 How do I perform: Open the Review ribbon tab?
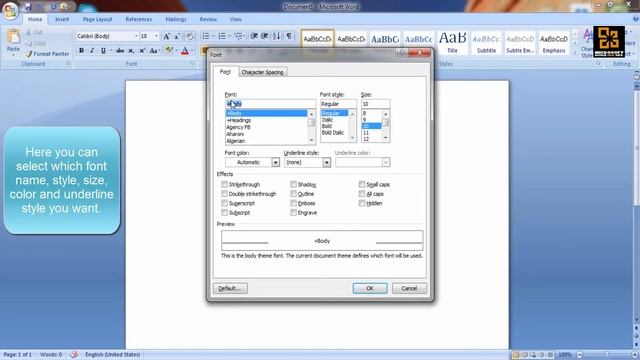[x=208, y=19]
